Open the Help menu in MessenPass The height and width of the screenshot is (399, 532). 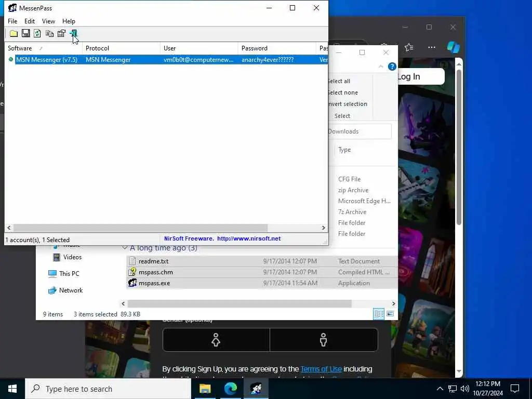tap(69, 21)
